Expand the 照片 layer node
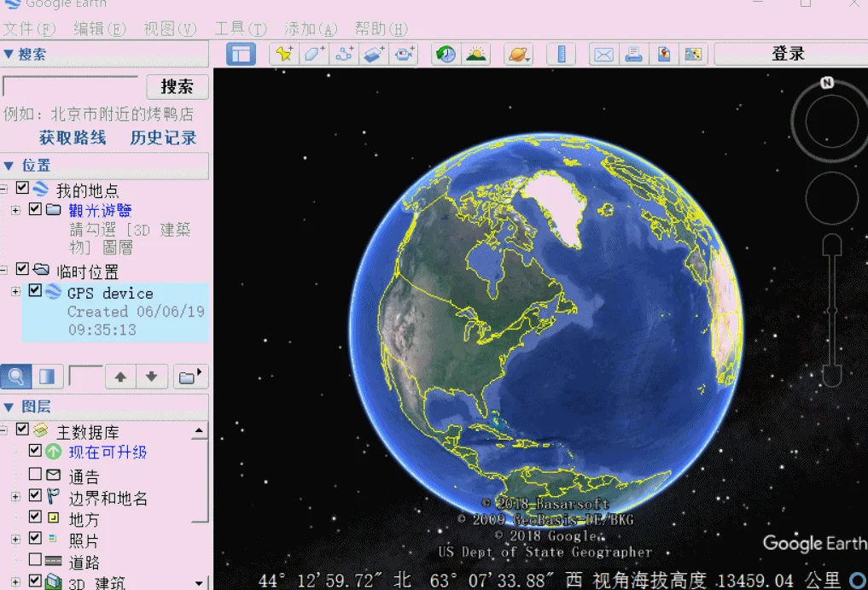The width and height of the screenshot is (868, 590). tap(15, 539)
